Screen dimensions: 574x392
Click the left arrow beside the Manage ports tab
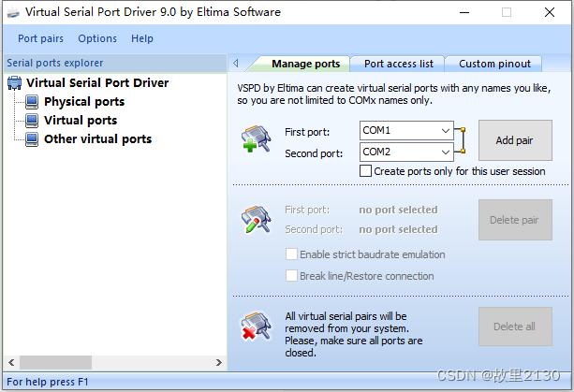click(236, 64)
